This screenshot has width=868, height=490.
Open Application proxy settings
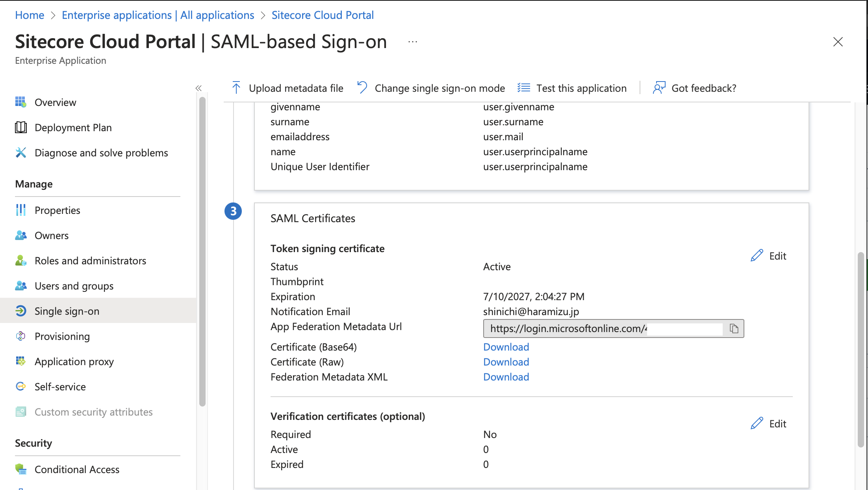[x=98, y=362]
